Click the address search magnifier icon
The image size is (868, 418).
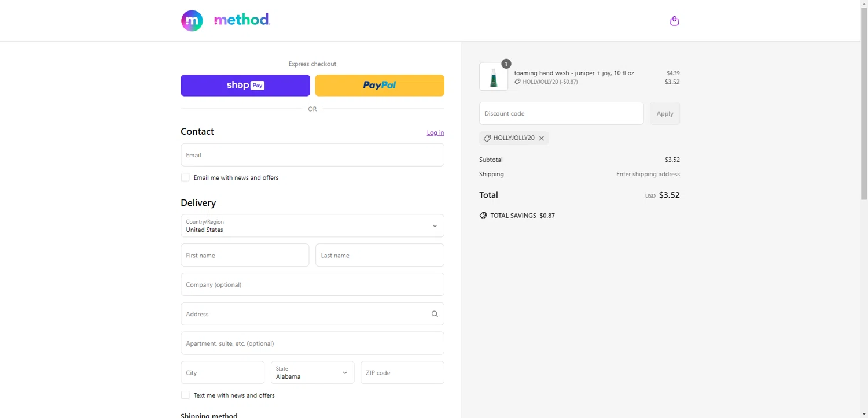(x=435, y=314)
